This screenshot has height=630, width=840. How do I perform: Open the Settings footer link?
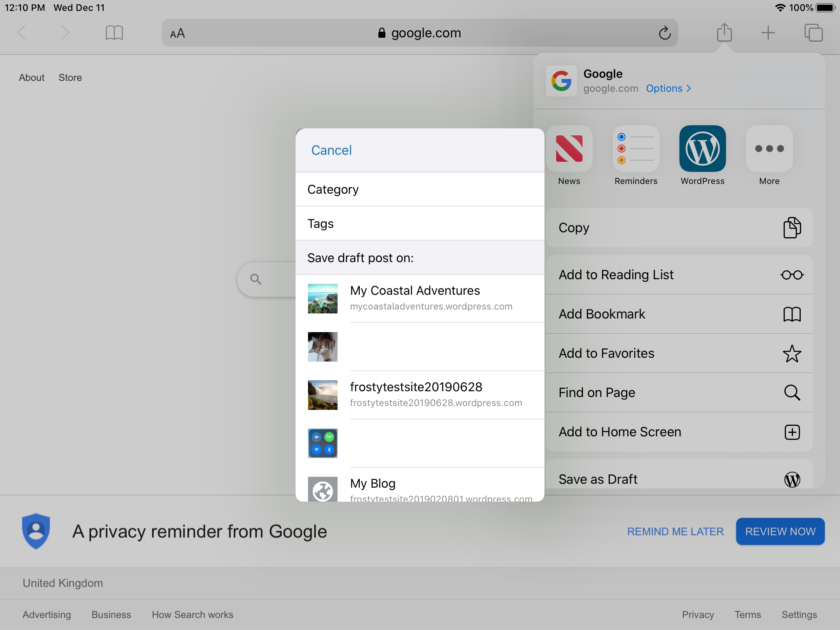[799, 615]
